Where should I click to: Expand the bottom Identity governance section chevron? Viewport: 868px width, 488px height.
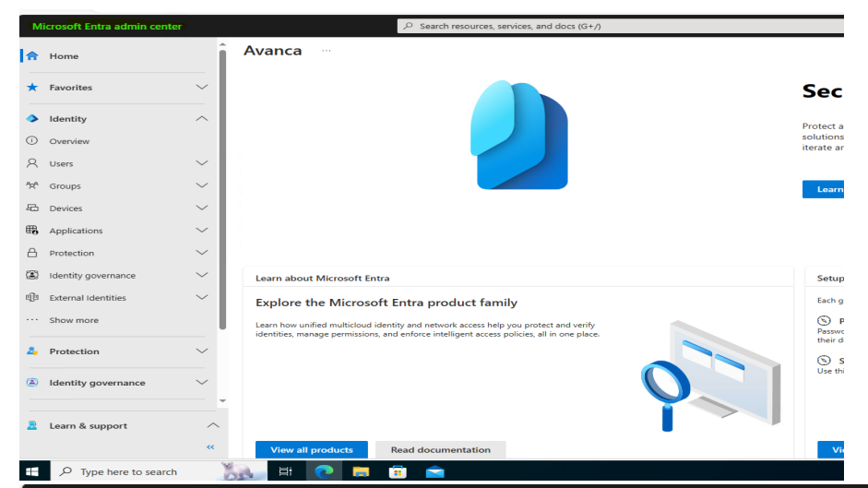(x=201, y=382)
